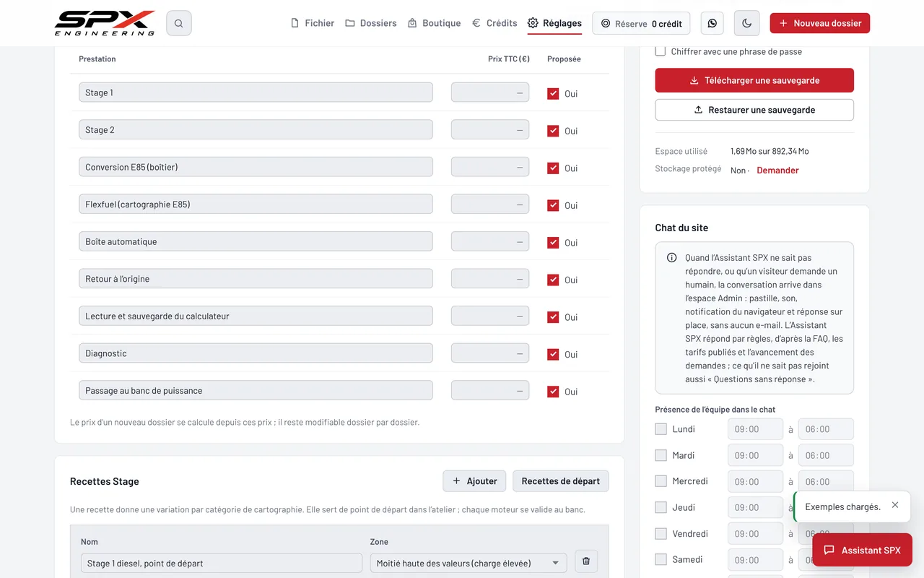Click Restaurer une sauvegarde

pyautogui.click(x=754, y=110)
